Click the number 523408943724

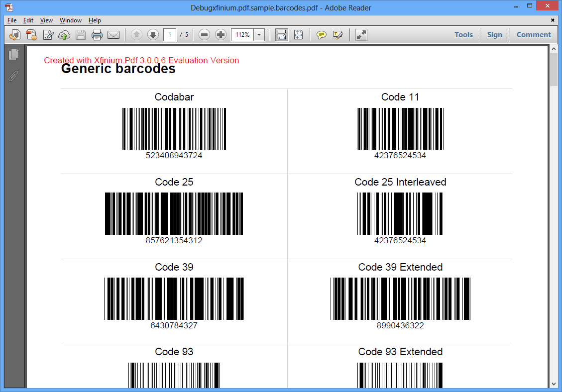click(x=174, y=156)
